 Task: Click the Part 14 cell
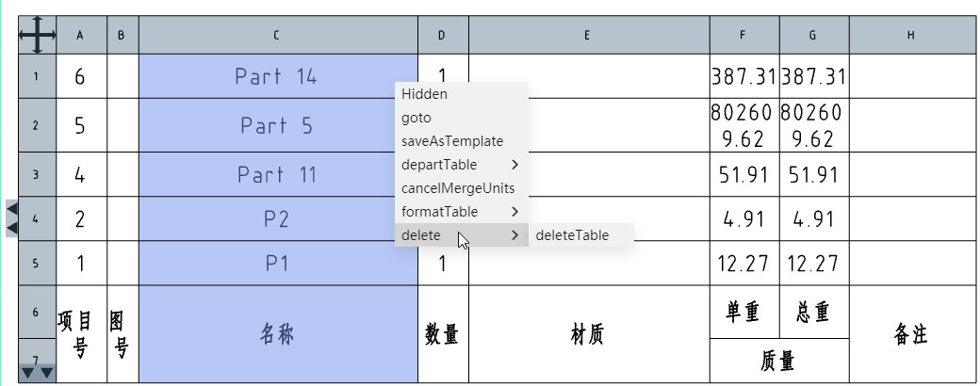coord(278,76)
